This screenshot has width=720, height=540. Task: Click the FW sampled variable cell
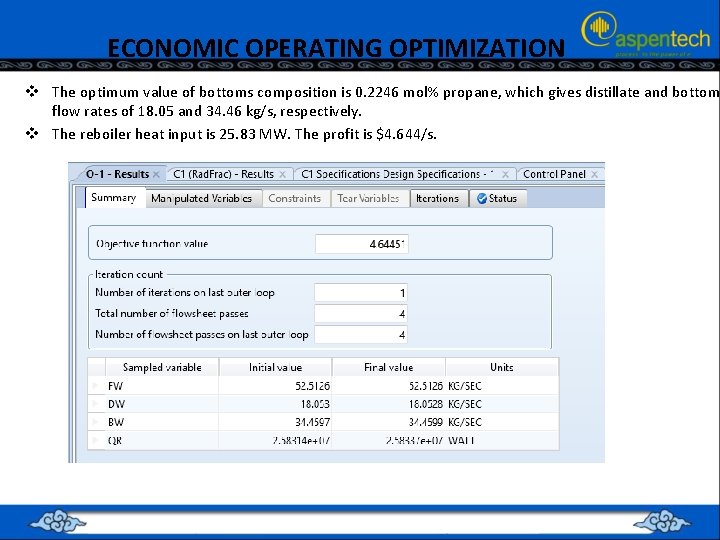coord(162,386)
